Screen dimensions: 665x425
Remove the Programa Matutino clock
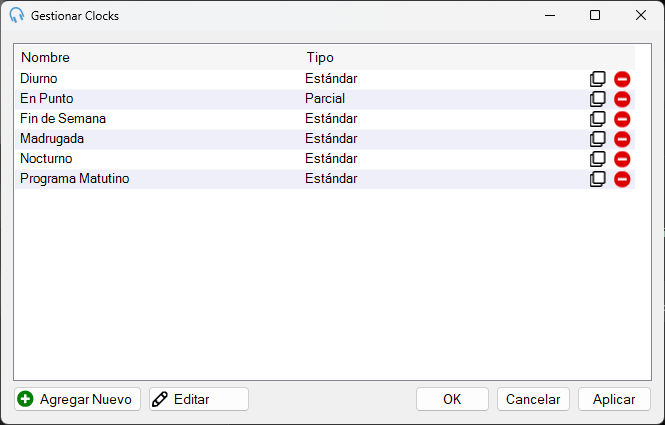pos(622,179)
